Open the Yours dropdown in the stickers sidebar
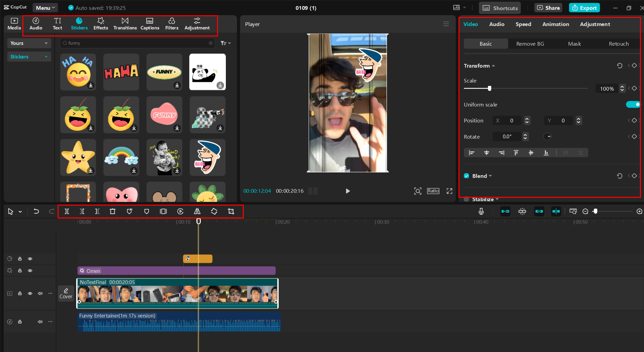 pos(29,43)
